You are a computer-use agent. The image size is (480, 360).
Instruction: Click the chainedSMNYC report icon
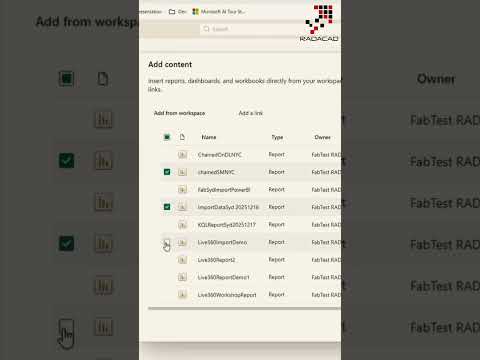click(x=182, y=172)
